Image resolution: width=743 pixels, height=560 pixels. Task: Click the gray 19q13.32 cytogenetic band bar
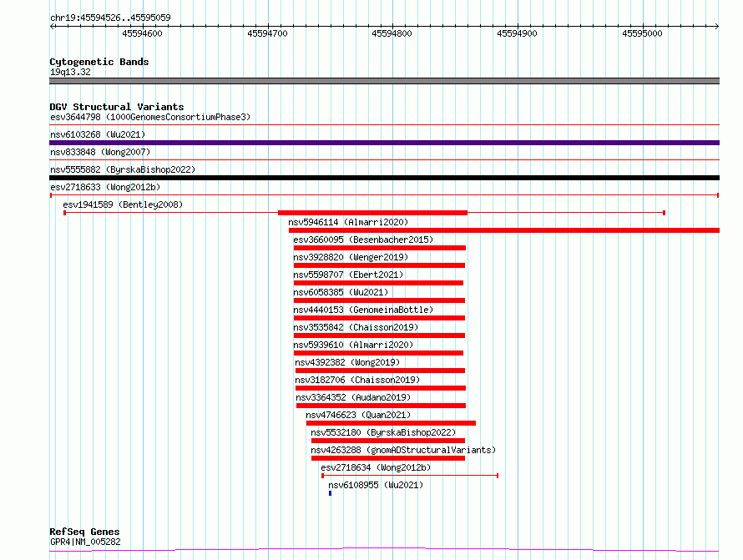click(384, 81)
